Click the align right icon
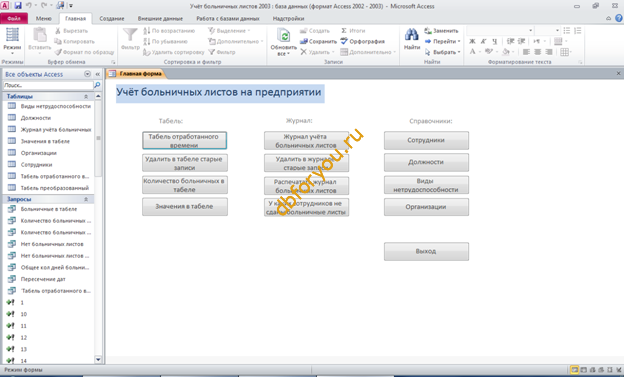The image size is (624, 377). 548,52
